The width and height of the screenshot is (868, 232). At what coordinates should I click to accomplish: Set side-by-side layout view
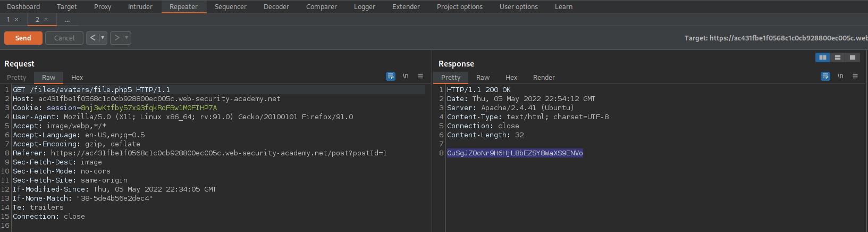pyautogui.click(x=823, y=57)
